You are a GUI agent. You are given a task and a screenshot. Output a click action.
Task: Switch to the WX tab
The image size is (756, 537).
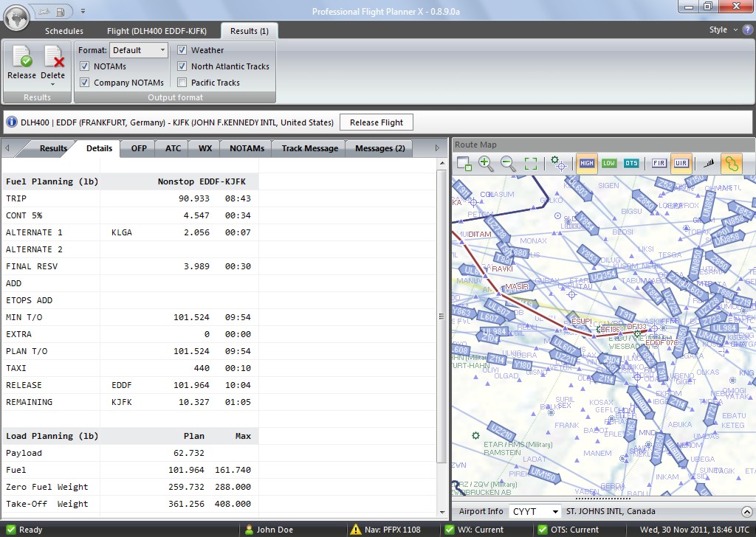[205, 148]
